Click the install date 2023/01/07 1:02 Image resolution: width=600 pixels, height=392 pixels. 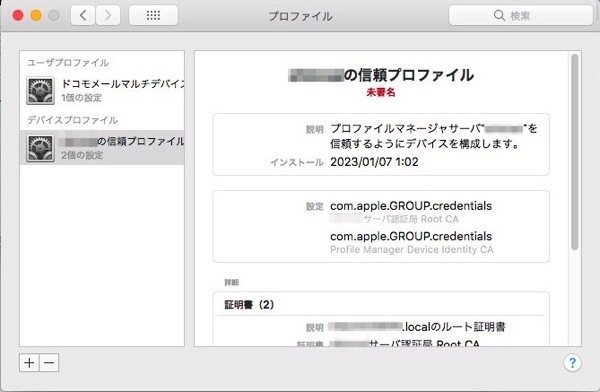point(374,162)
